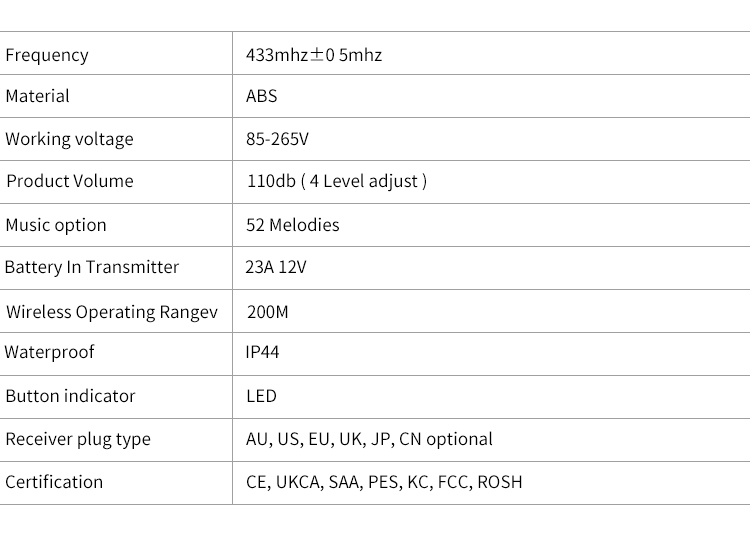Click the Music option label
Screen dimensions: 750x538
coord(56,225)
